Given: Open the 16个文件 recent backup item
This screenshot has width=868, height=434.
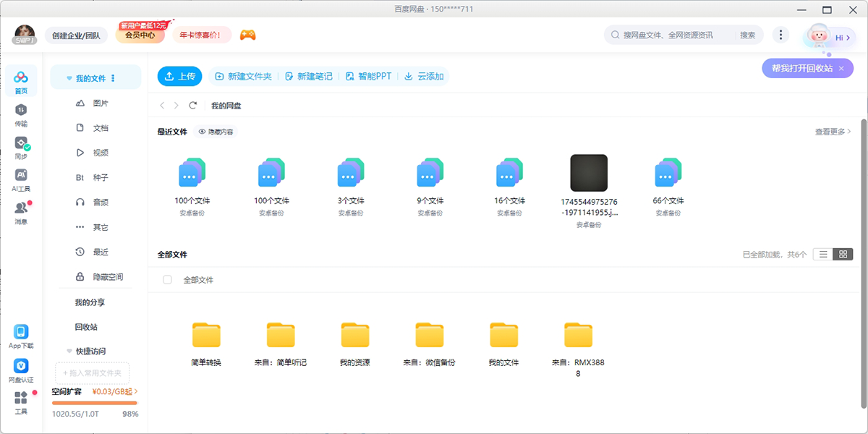Looking at the screenshot, I should tap(510, 187).
